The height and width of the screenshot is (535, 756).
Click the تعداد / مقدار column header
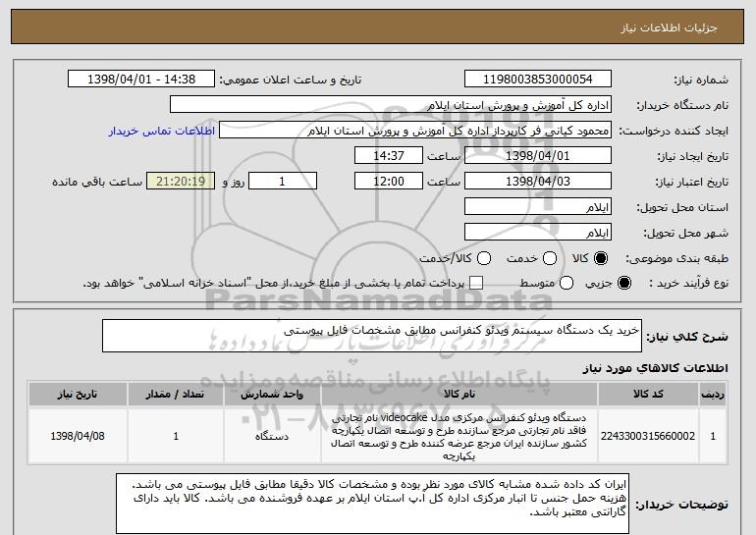coord(176,395)
